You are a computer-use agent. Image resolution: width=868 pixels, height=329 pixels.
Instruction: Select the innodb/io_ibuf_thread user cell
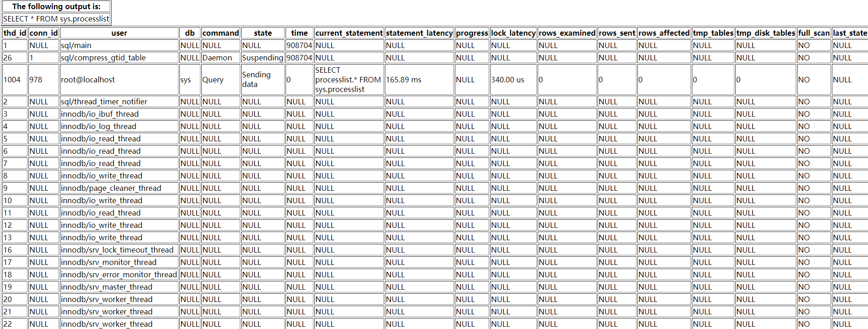coord(119,114)
